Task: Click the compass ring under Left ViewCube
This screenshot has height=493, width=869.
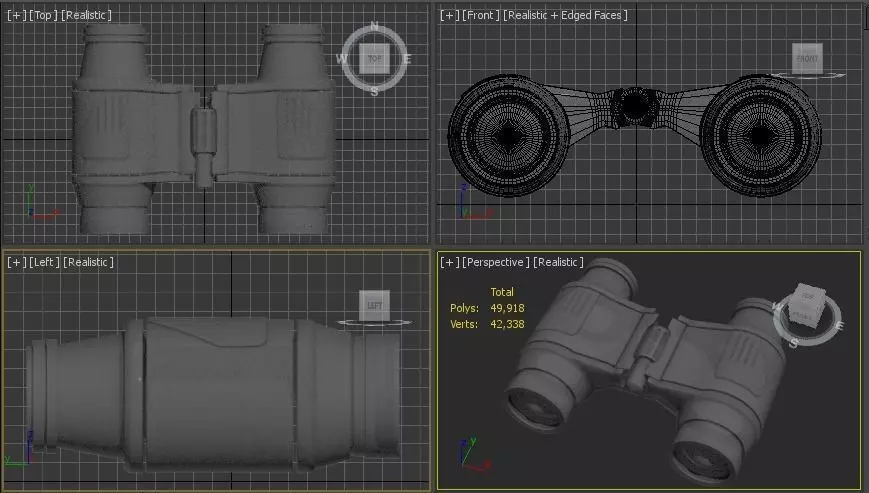Action: click(375, 322)
